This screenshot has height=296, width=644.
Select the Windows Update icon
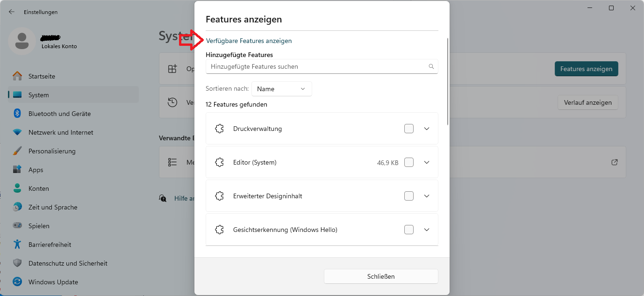(16, 282)
